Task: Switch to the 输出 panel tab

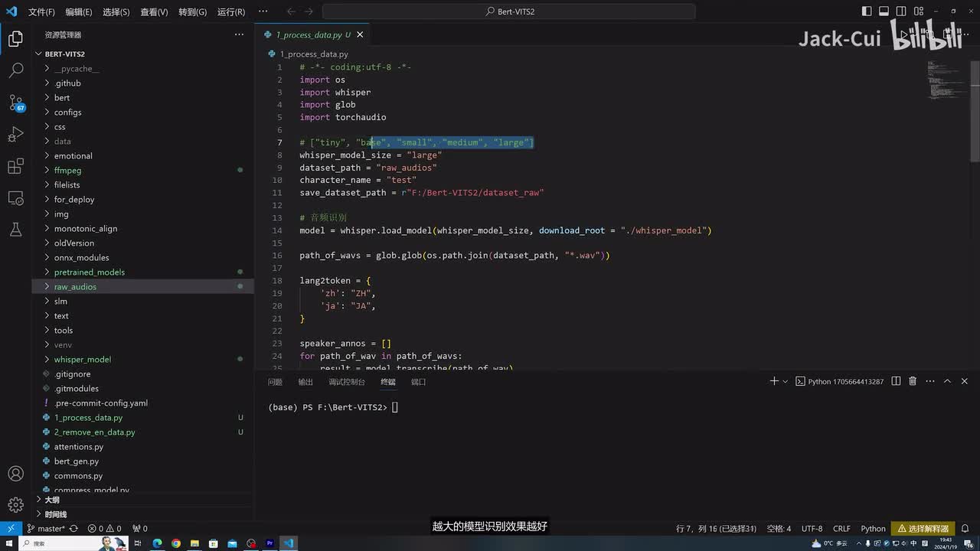Action: tap(305, 382)
